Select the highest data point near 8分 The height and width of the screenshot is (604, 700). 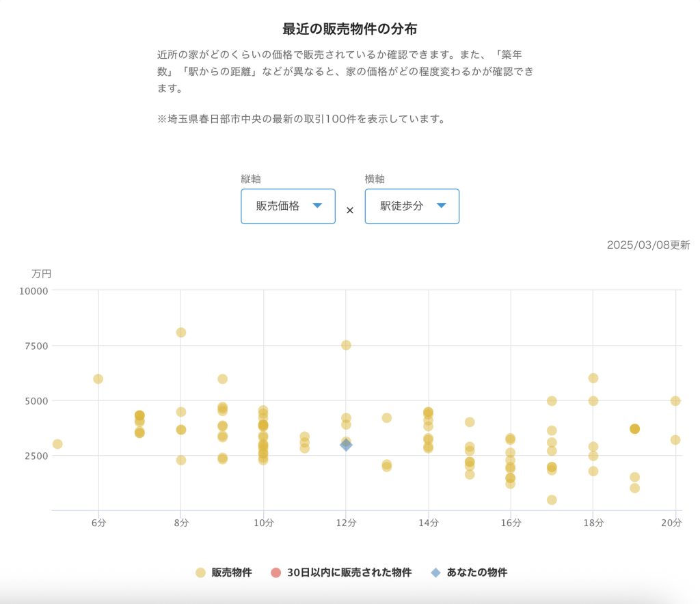click(x=180, y=333)
